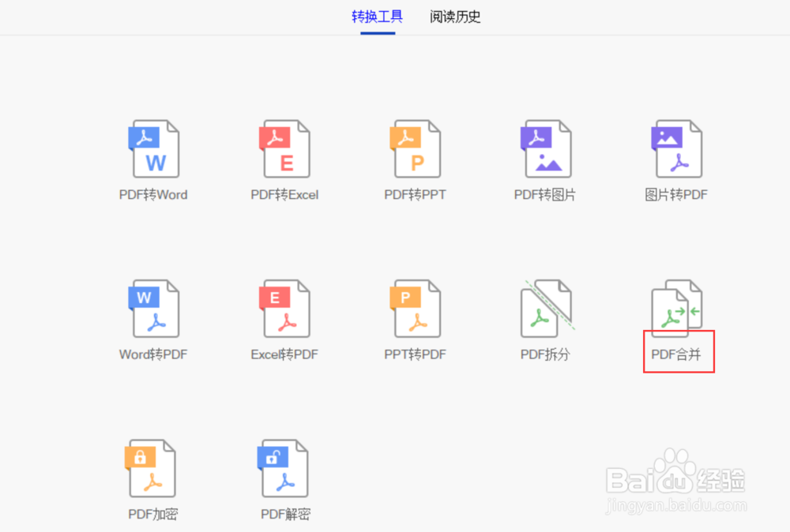Select the PDF转图片 tool icon
Image resolution: width=790 pixels, height=532 pixels.
(546, 149)
